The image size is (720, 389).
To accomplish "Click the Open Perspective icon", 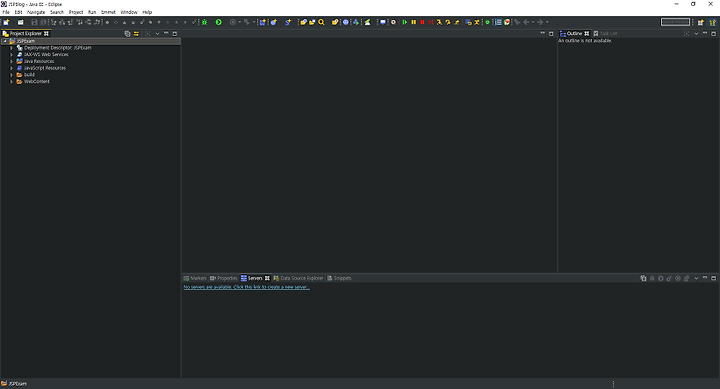I will click(x=701, y=22).
